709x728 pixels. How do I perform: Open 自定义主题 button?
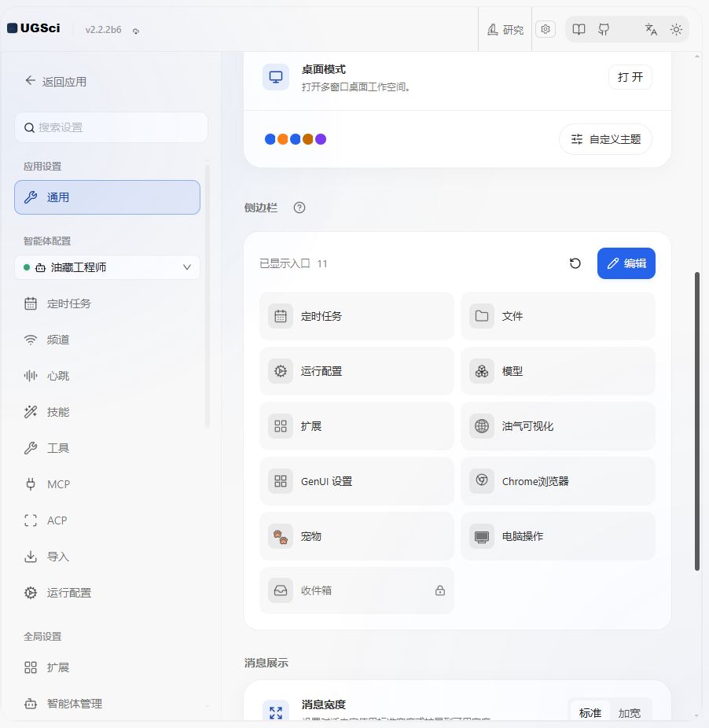point(605,139)
